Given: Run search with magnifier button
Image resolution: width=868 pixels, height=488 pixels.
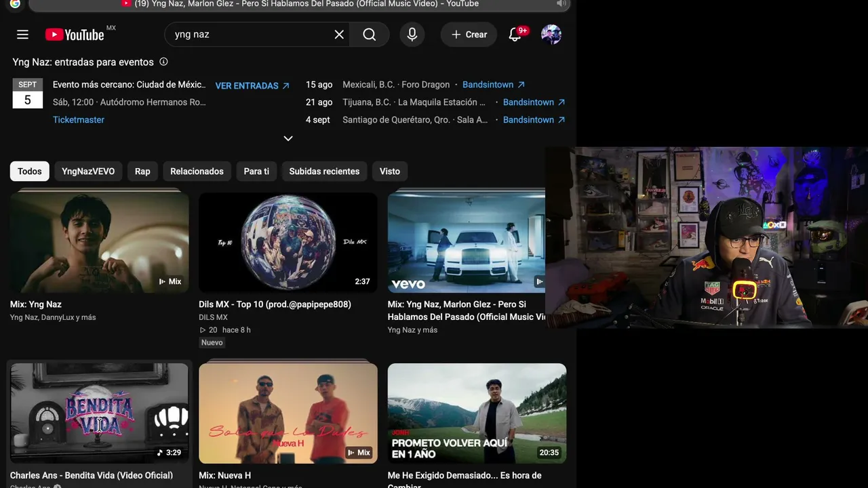Looking at the screenshot, I should pyautogui.click(x=370, y=35).
